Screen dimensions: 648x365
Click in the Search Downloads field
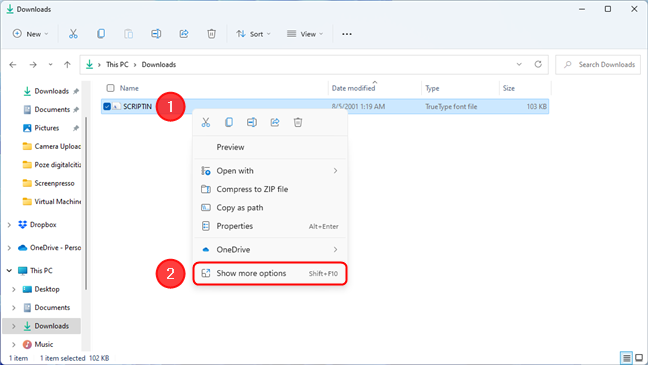[x=598, y=64]
